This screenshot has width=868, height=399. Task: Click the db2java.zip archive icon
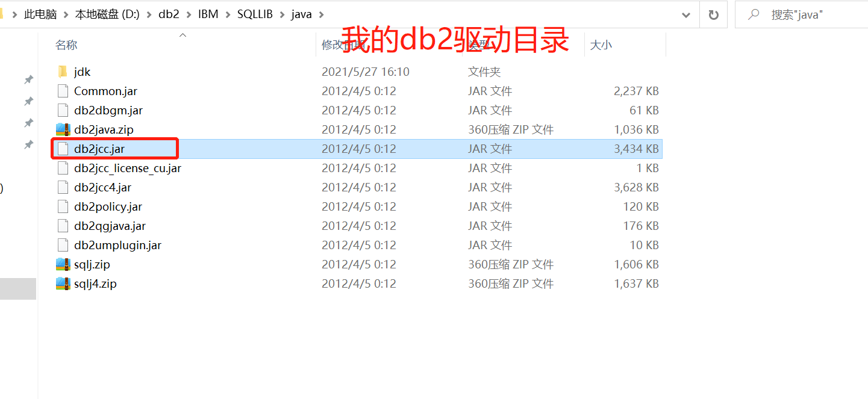click(x=63, y=129)
